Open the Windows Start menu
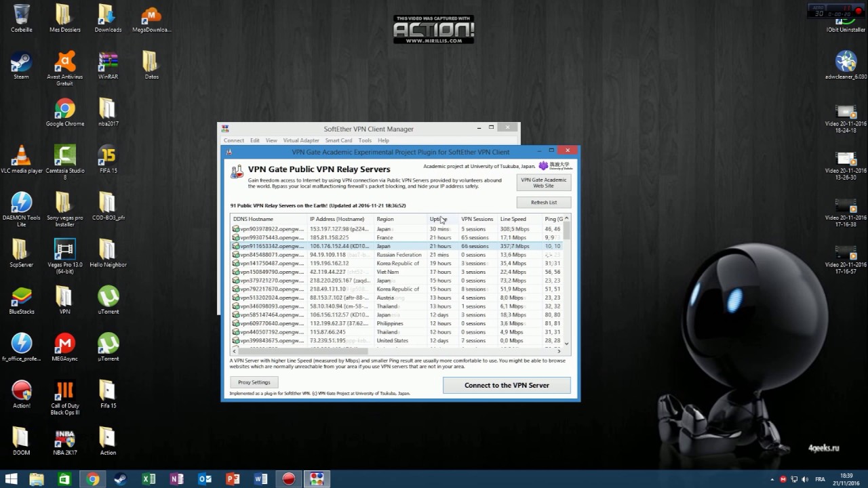868x488 pixels. (11, 479)
